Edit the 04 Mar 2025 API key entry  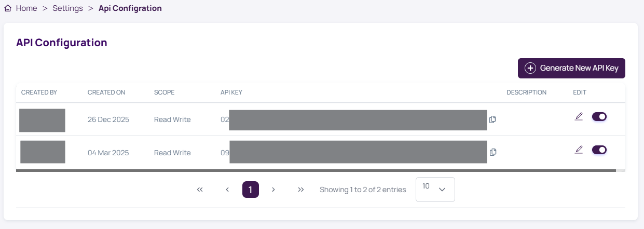tap(579, 150)
